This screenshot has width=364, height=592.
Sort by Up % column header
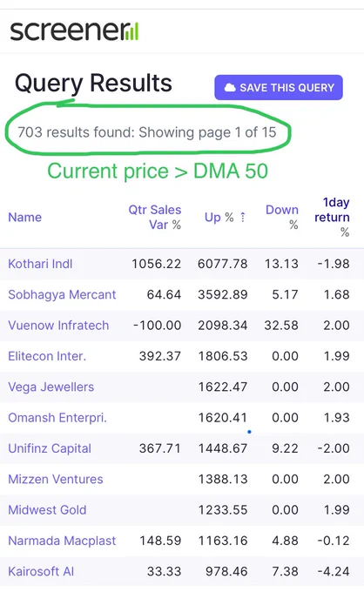[219, 217]
